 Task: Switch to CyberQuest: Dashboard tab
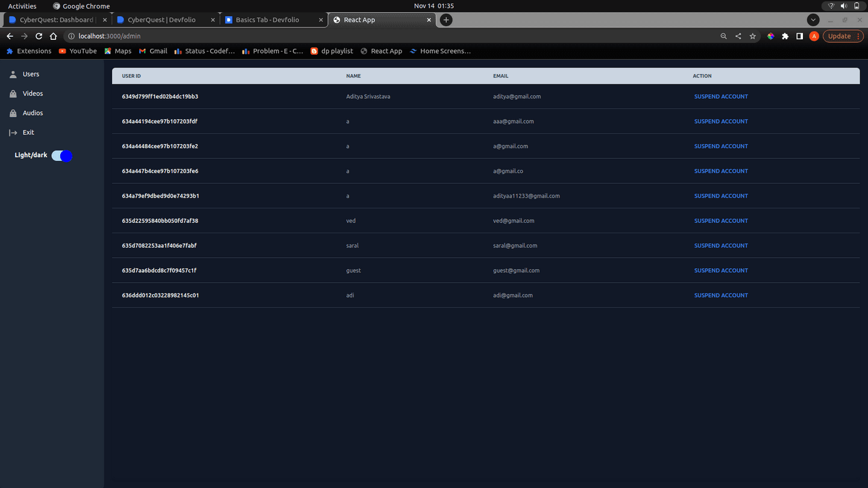[57, 20]
